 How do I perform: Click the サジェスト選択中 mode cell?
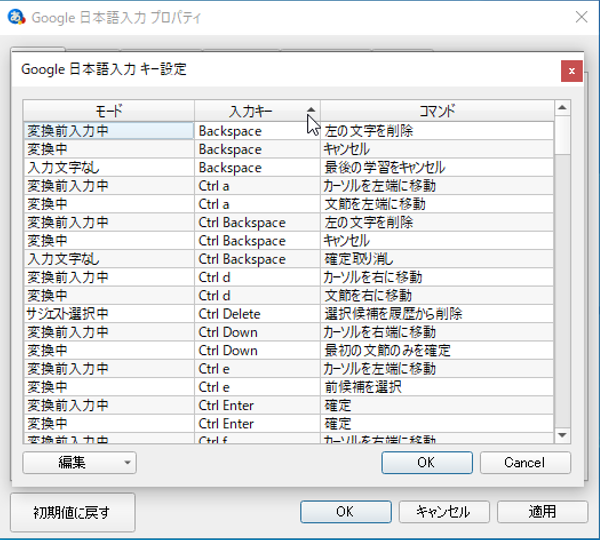108,314
